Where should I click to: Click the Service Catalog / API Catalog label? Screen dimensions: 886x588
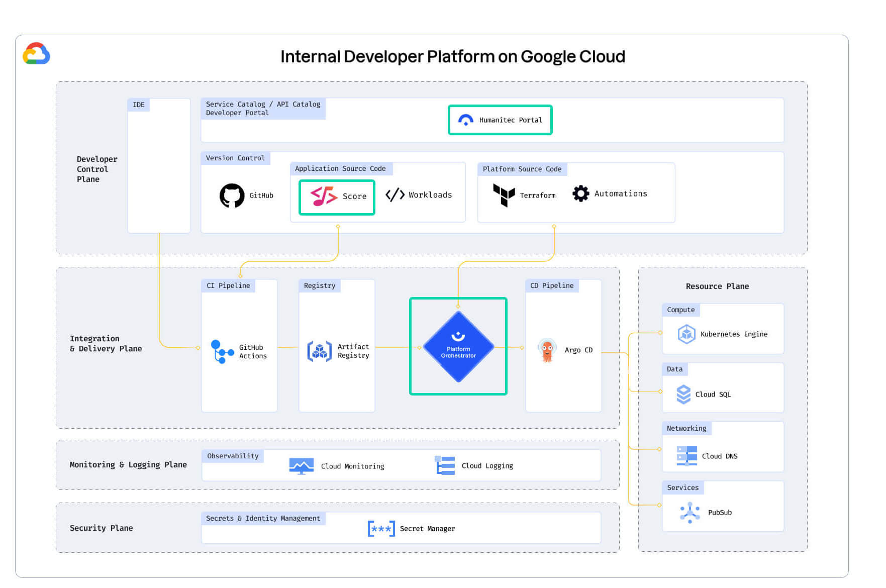pos(263,109)
